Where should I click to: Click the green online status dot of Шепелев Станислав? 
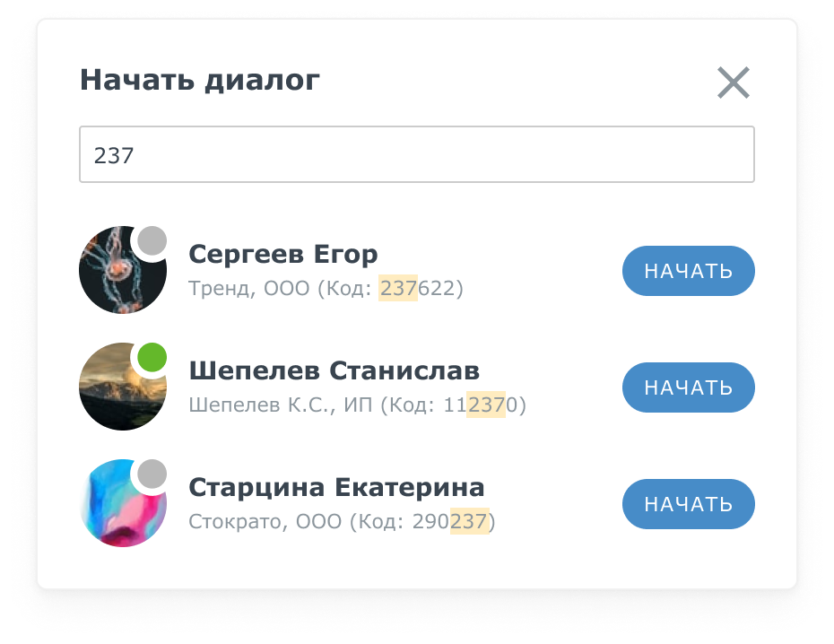(x=152, y=357)
